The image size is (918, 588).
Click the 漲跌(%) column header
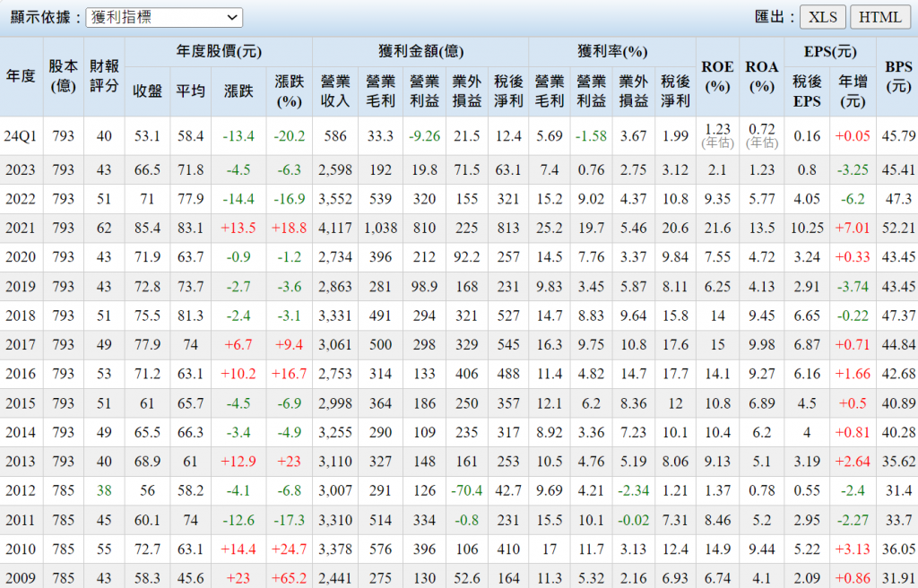[289, 91]
